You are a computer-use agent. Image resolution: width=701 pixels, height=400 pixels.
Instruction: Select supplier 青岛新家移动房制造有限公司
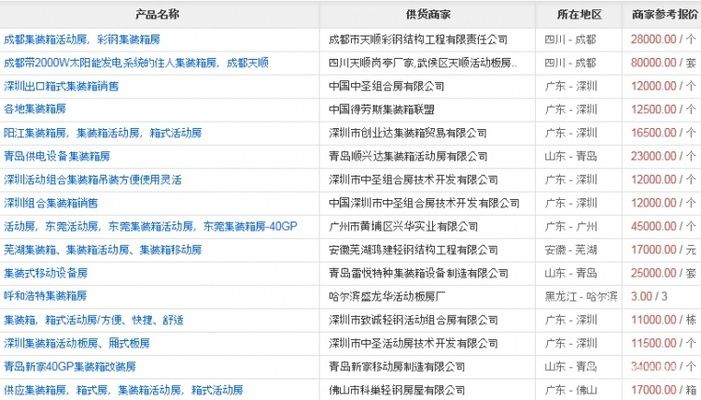point(397,366)
